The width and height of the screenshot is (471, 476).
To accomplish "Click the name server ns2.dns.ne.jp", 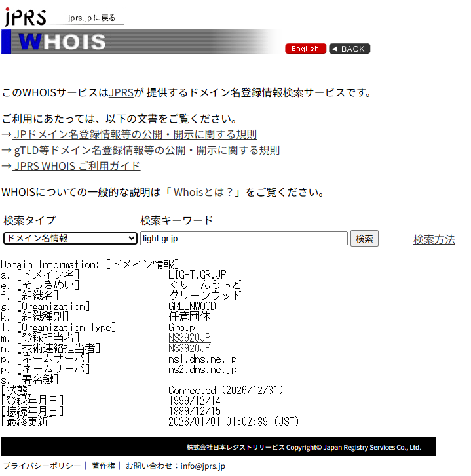I will click(x=202, y=369).
